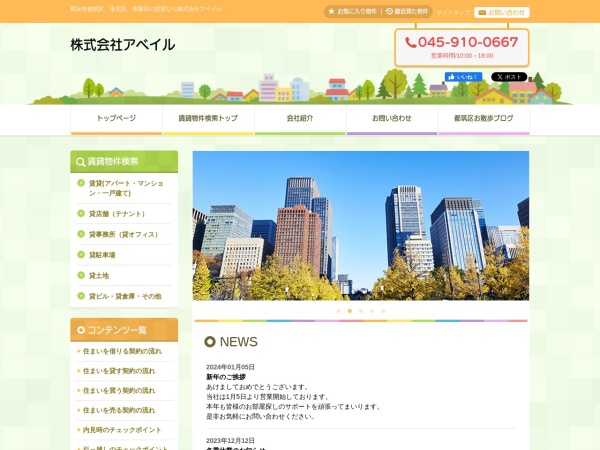The image size is (600, 450).
Task: Open the 貸ビル・貸倉庫・その他 link
Action: click(x=125, y=296)
